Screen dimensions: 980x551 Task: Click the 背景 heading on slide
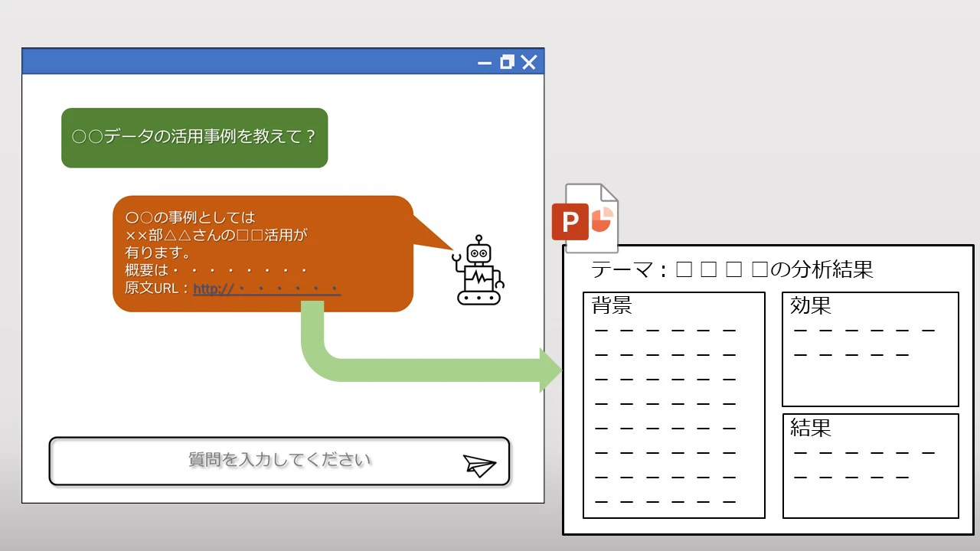click(x=612, y=306)
